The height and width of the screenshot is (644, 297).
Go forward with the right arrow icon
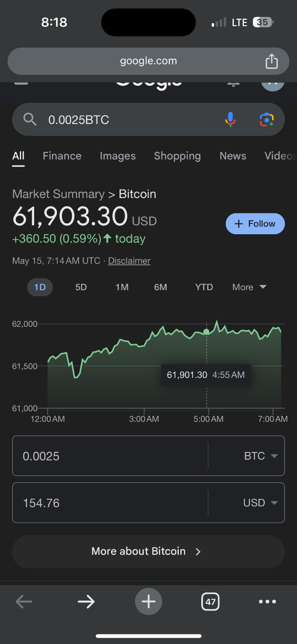click(86, 602)
